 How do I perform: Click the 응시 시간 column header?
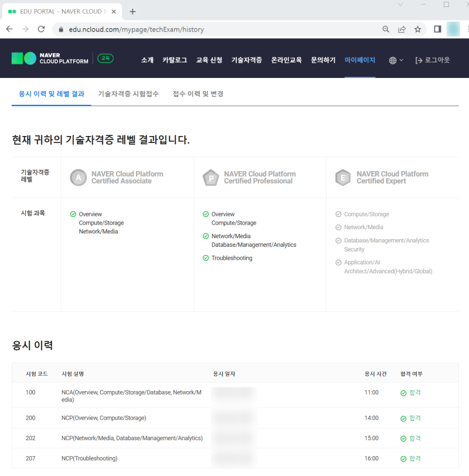coord(376,373)
